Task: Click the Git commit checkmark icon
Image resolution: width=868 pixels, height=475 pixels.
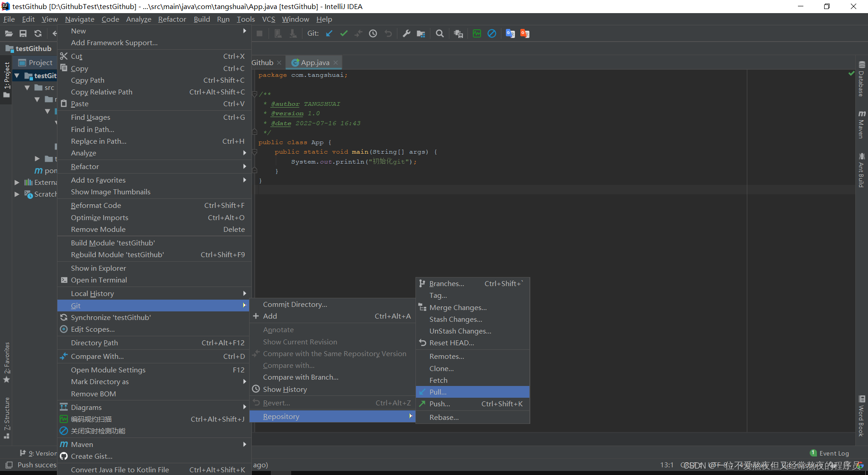Action: point(344,33)
